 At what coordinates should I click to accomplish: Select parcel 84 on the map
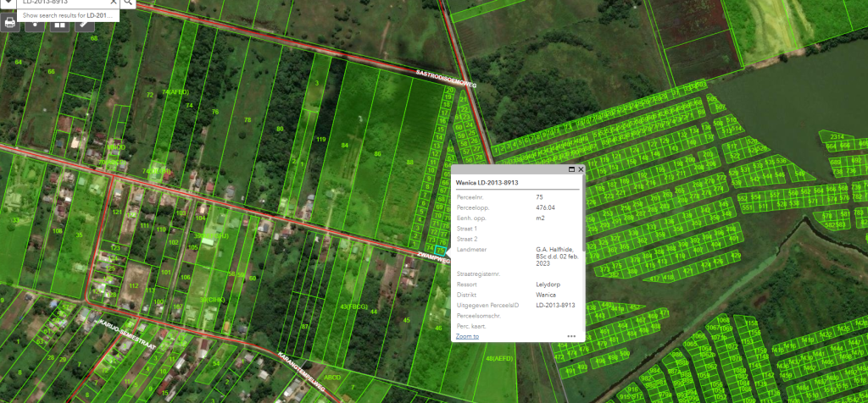[345, 146]
